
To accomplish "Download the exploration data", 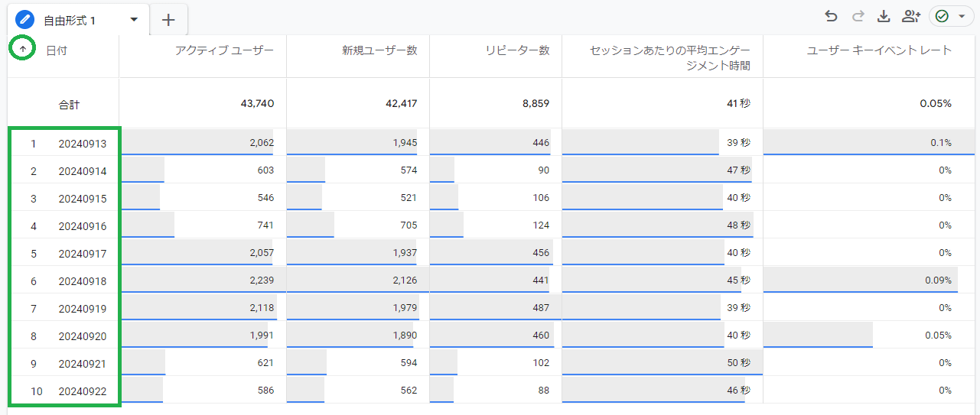I will coord(884,17).
